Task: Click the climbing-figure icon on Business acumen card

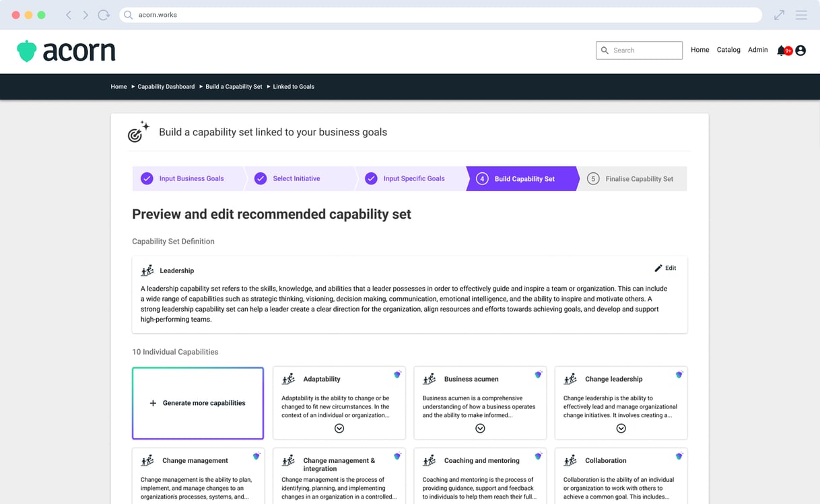Action: point(430,379)
